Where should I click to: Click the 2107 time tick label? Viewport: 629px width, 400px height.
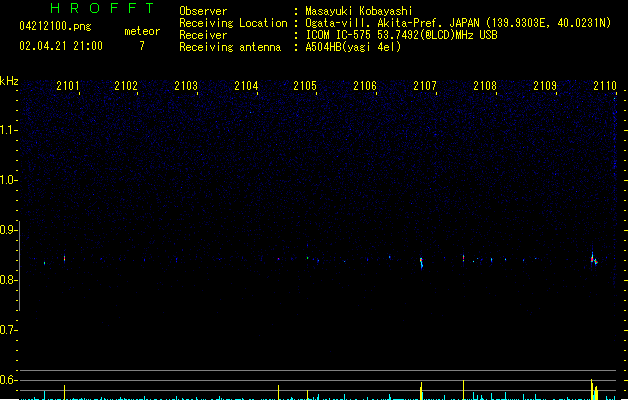425,86
